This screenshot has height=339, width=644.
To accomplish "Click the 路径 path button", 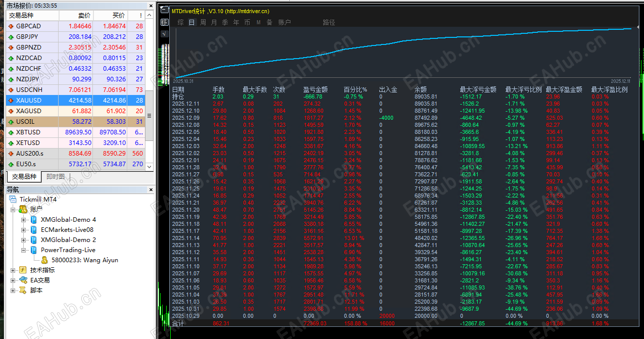I will [x=329, y=22].
